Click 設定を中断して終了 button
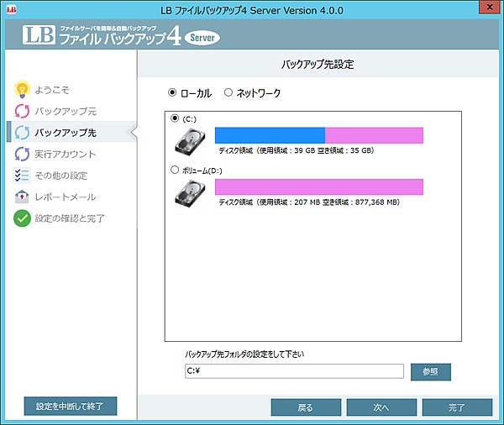This screenshot has width=504, height=425. [71, 406]
